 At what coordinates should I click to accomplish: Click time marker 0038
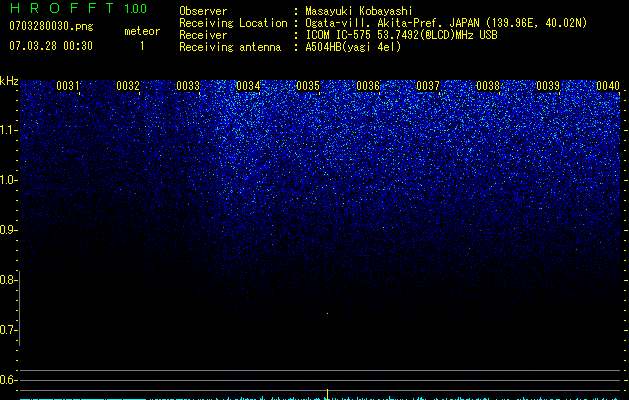point(488,86)
